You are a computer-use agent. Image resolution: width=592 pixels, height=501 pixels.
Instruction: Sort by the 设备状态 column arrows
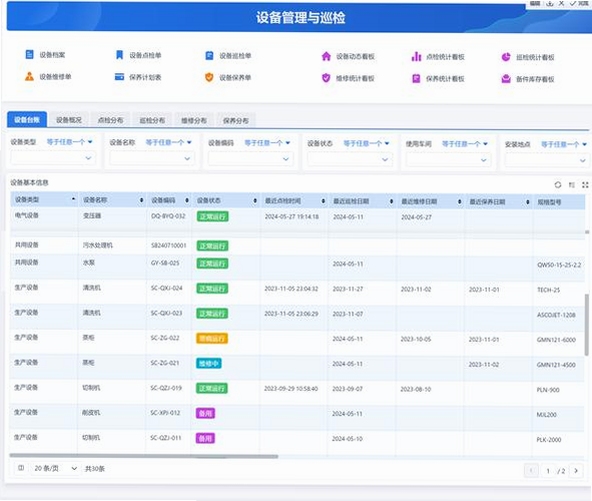click(x=255, y=200)
